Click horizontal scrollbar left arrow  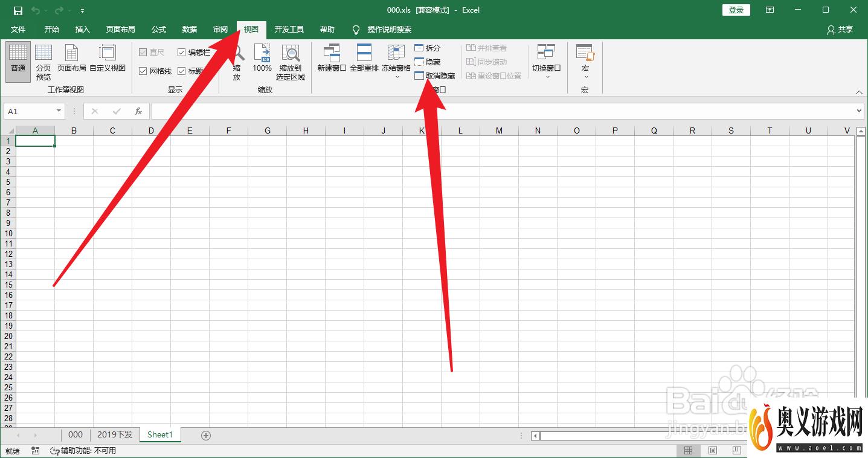(x=535, y=436)
